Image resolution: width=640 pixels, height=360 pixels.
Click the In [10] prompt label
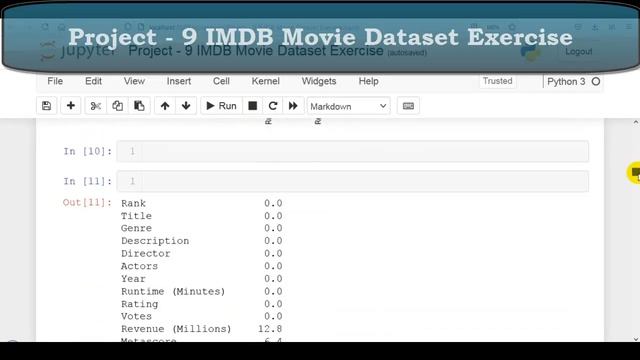(87, 151)
